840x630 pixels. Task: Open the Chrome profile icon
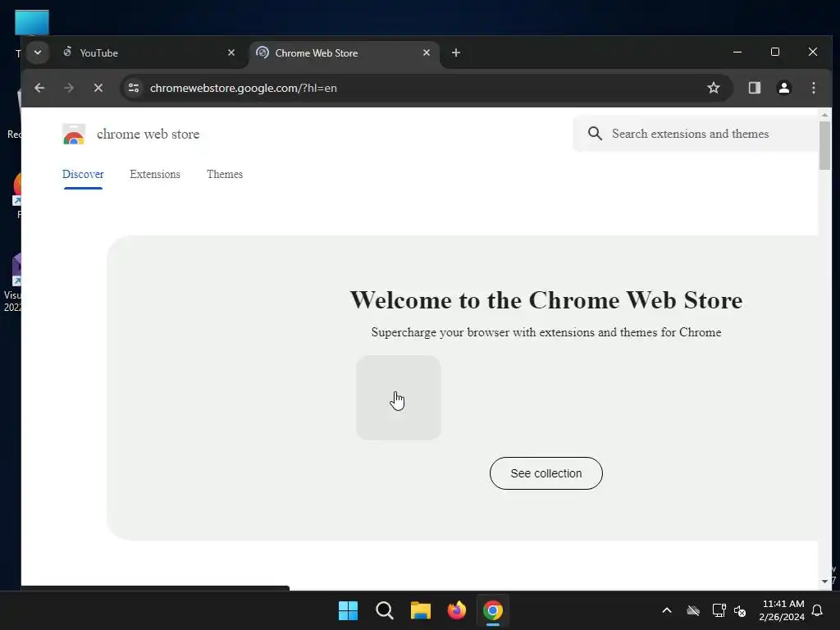pyautogui.click(x=783, y=88)
